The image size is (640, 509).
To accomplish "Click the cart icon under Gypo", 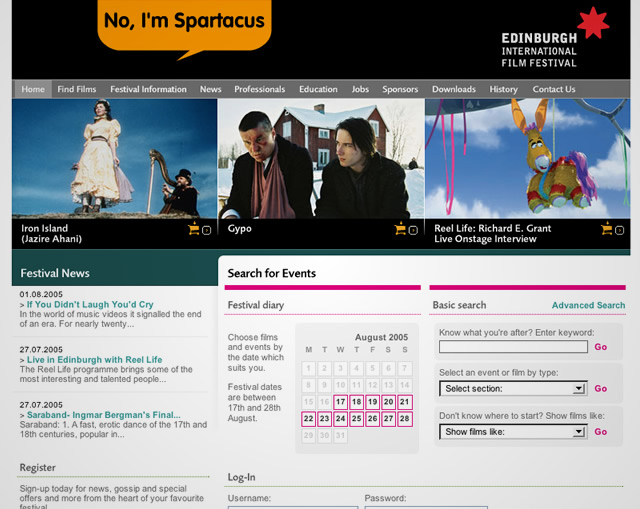I will [400, 228].
